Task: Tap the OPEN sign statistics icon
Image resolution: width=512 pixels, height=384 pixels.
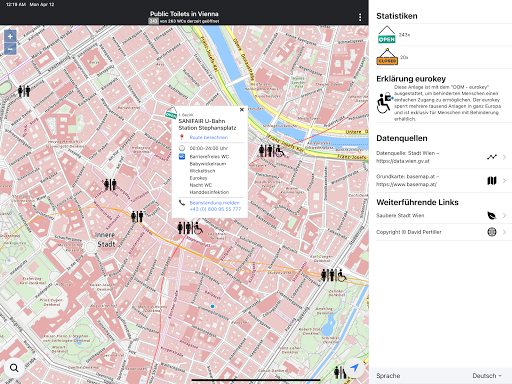Action: tap(387, 35)
